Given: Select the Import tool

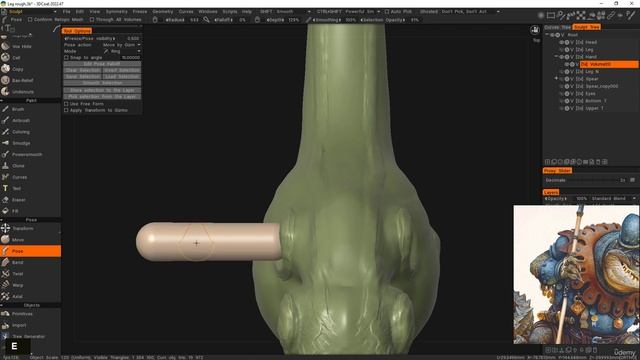Looking at the screenshot, I should tap(19, 325).
